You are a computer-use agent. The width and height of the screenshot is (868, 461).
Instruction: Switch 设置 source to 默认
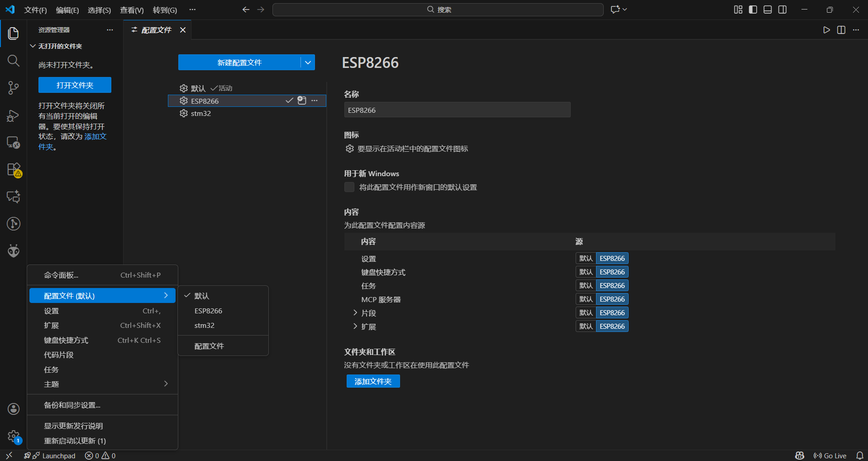pyautogui.click(x=585, y=258)
